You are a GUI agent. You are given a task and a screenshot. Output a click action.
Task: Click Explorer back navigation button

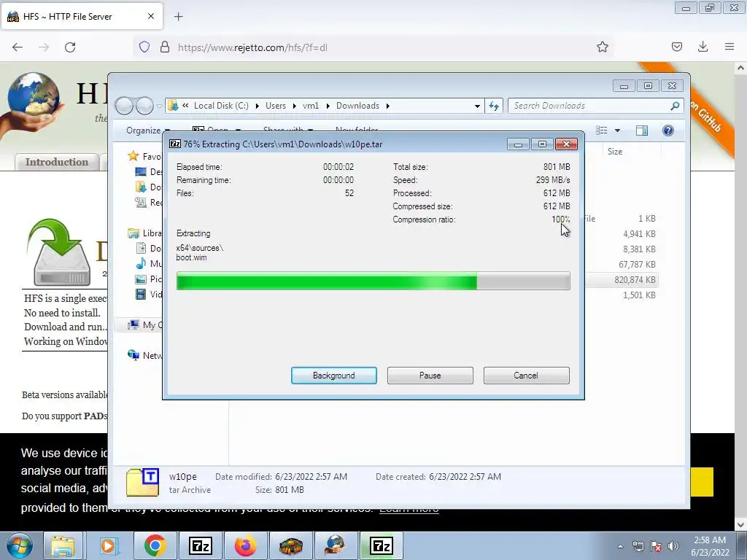pos(125,106)
